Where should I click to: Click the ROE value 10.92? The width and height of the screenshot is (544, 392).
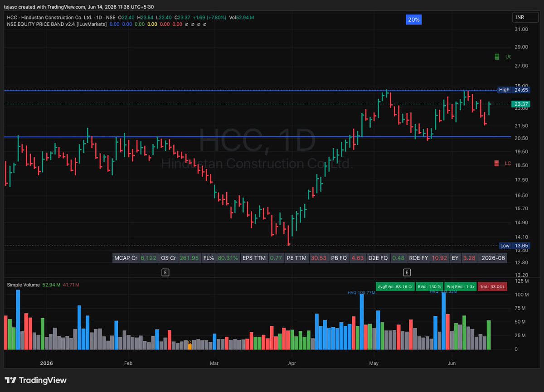[440, 258]
